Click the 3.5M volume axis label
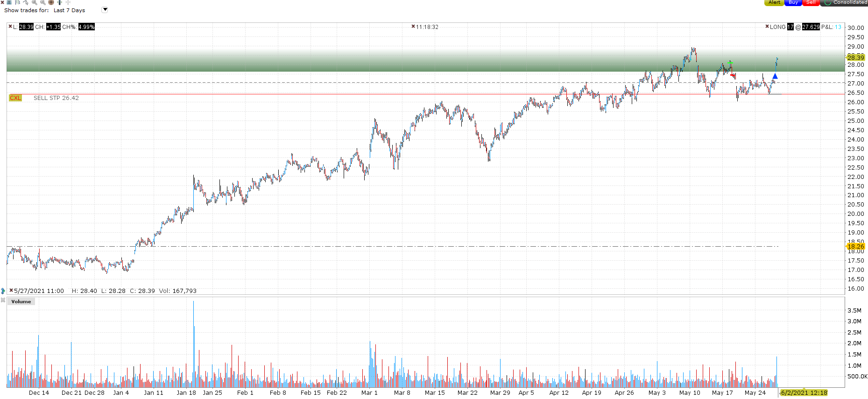The height and width of the screenshot is (399, 868). click(x=854, y=310)
